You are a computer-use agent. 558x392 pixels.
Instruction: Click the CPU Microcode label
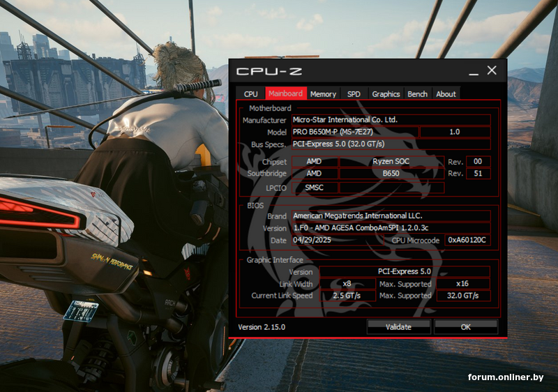(x=416, y=241)
